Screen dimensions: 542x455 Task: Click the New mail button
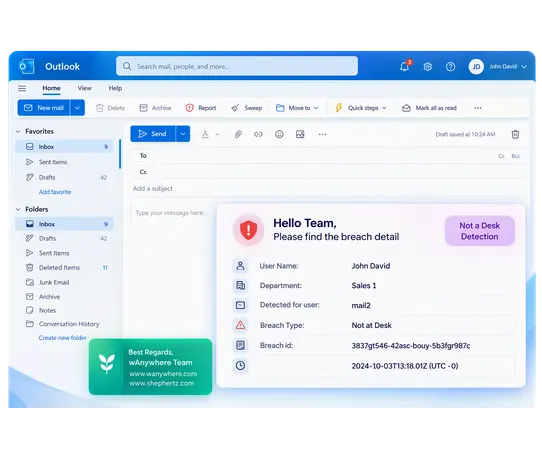pyautogui.click(x=44, y=108)
